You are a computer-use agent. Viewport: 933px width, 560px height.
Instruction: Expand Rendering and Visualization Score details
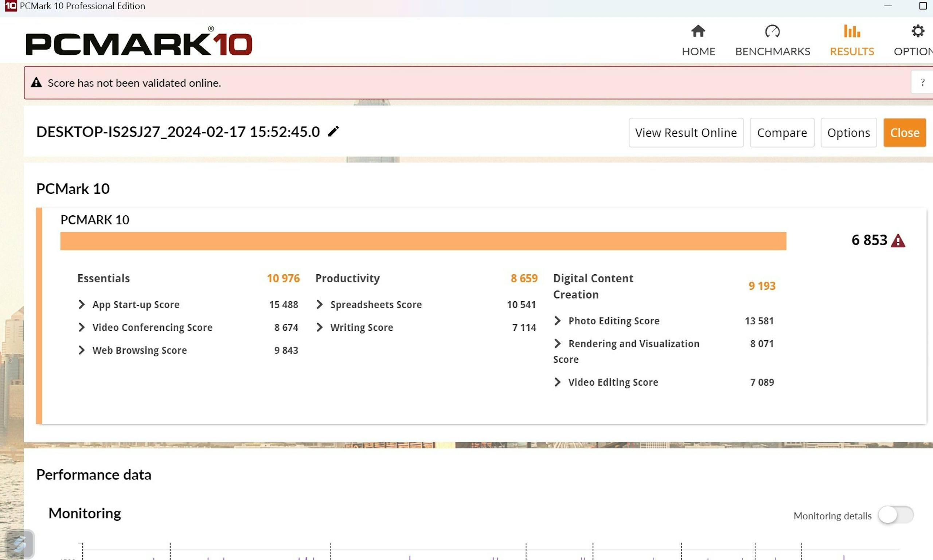pos(558,343)
